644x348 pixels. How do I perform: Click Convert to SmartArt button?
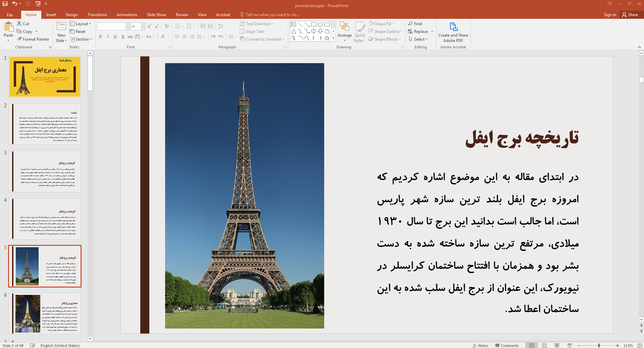click(x=262, y=39)
